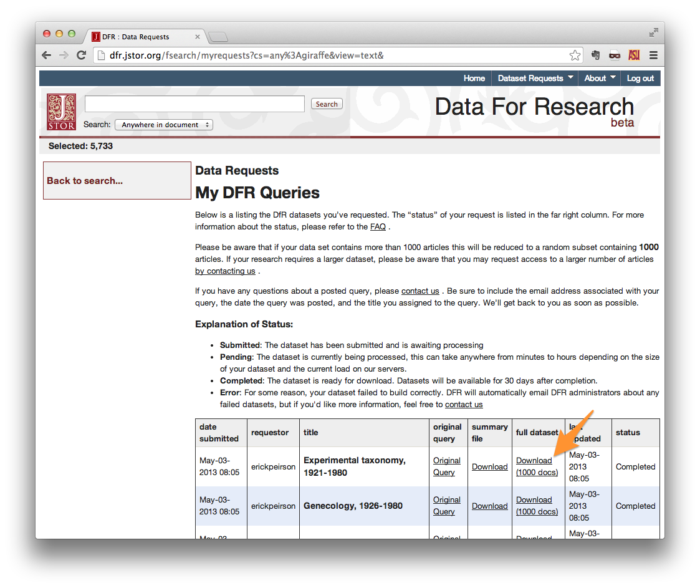Click Completed status for Experimental taxonomy
The width and height of the screenshot is (700, 588).
tap(635, 466)
